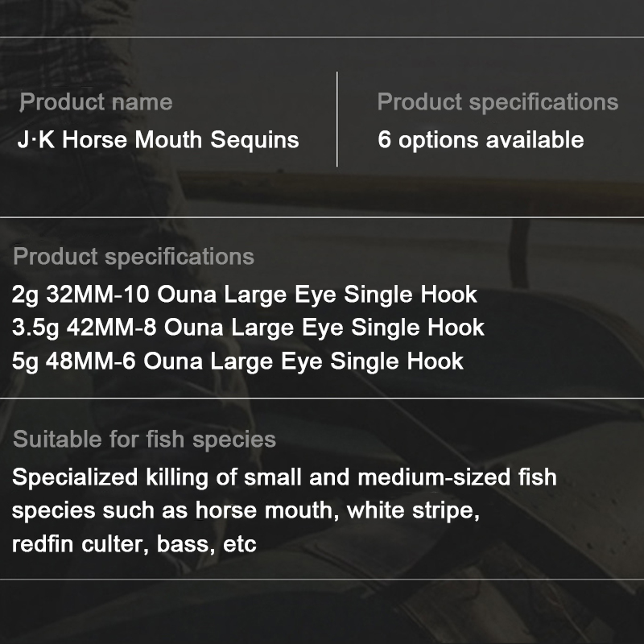Click the left-side 'Product specifications' section heading
This screenshot has height=644, width=644.
(134, 257)
